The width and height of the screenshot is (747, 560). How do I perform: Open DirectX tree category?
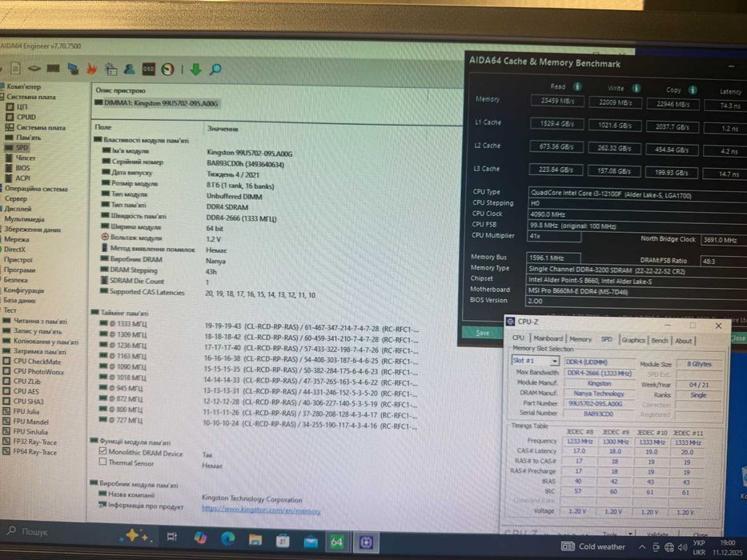(x=14, y=249)
